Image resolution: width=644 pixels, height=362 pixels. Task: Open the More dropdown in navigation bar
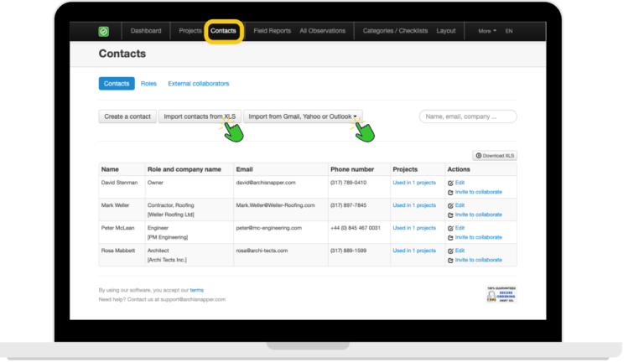(486, 31)
